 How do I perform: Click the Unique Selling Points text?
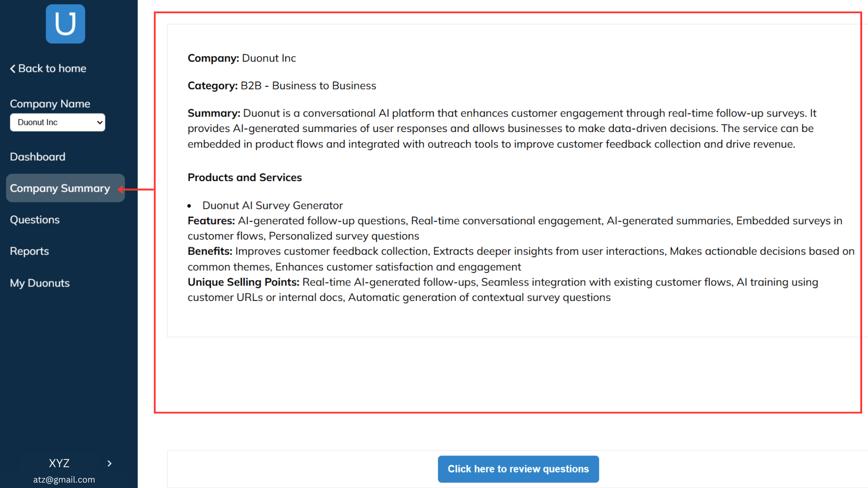pos(503,290)
